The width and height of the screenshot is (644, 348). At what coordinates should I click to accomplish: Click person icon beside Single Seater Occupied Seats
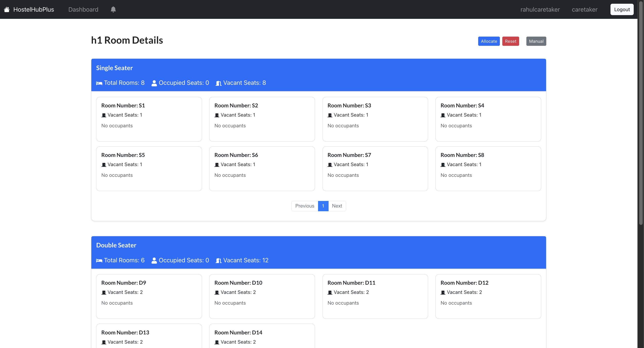coord(154,83)
